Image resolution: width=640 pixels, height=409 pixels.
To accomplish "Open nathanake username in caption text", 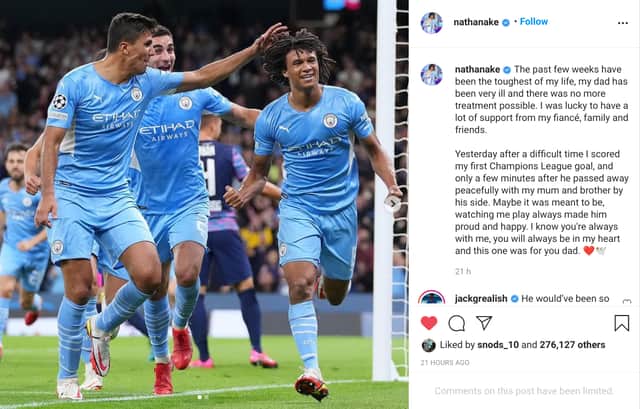I will tap(477, 69).
